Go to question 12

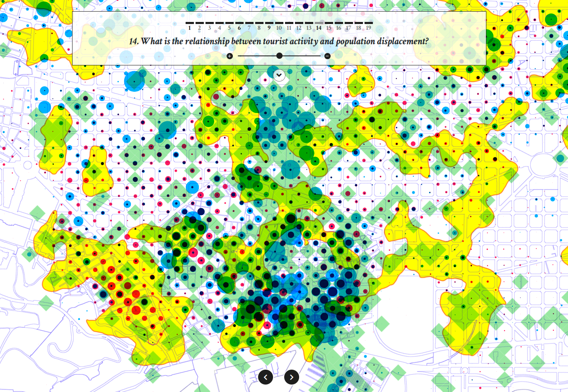(299, 27)
